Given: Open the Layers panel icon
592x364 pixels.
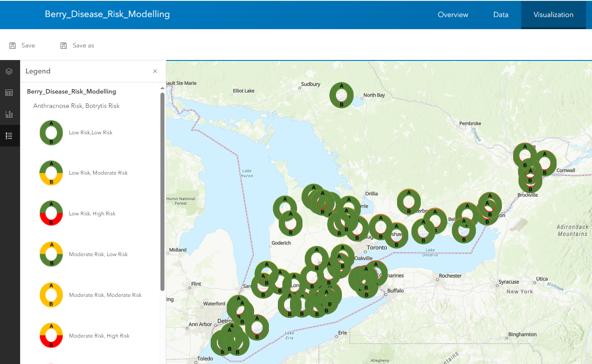Looking at the screenshot, I should [x=9, y=71].
